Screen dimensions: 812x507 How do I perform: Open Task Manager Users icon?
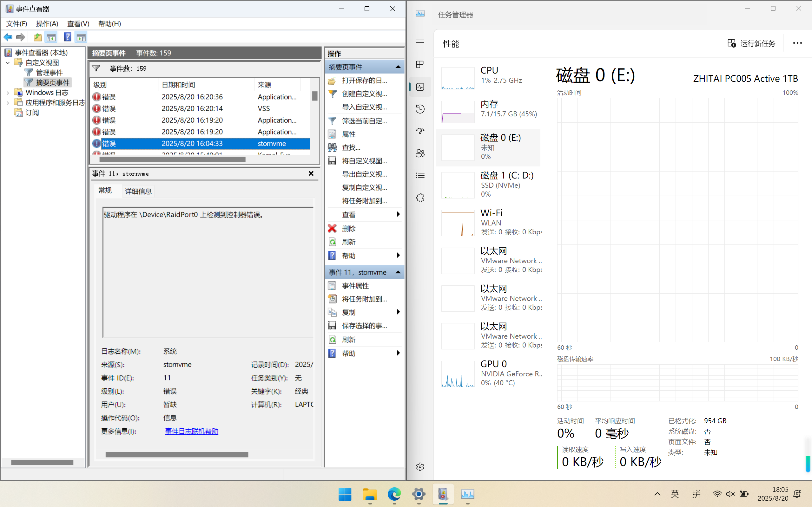420,153
